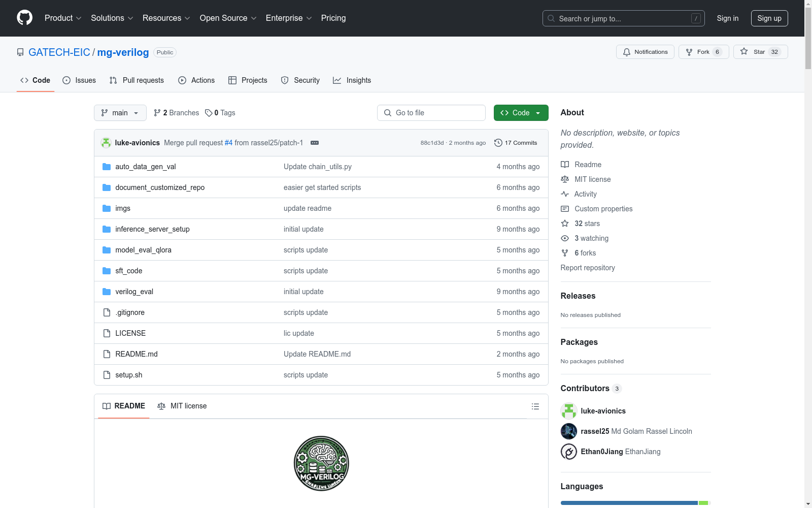Image resolution: width=812 pixels, height=508 pixels.
Task: Open the auto_data_gen_val folder
Action: tap(146, 167)
